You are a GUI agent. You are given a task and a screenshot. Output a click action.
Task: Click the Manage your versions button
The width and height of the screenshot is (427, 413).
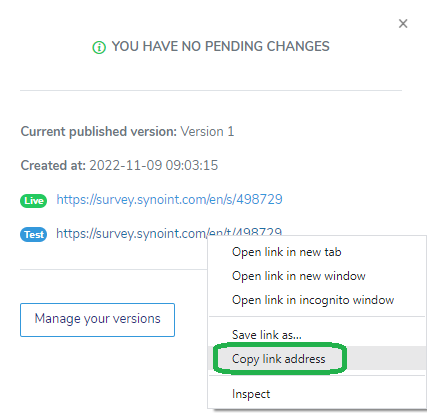click(x=97, y=320)
